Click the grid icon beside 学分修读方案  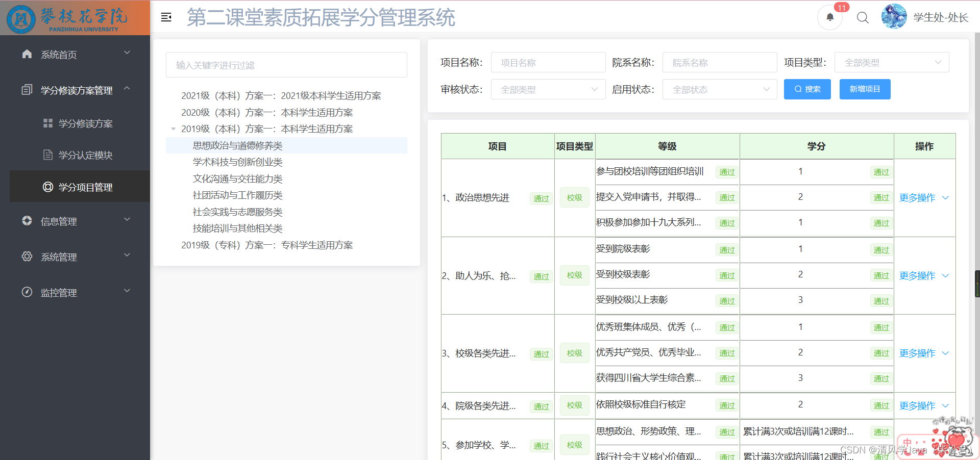coord(48,123)
